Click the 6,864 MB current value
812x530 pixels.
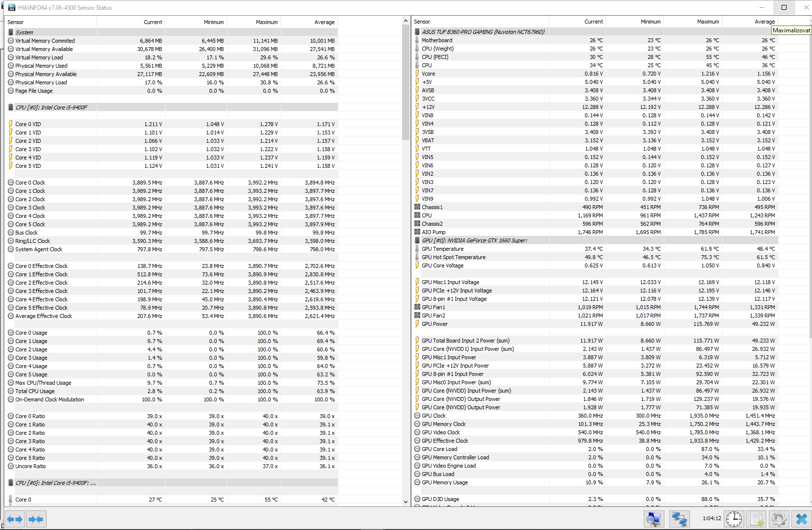[x=151, y=41]
